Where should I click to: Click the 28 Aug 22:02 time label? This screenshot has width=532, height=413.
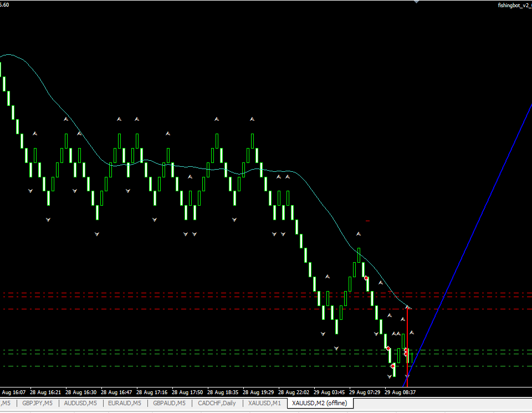point(294,392)
